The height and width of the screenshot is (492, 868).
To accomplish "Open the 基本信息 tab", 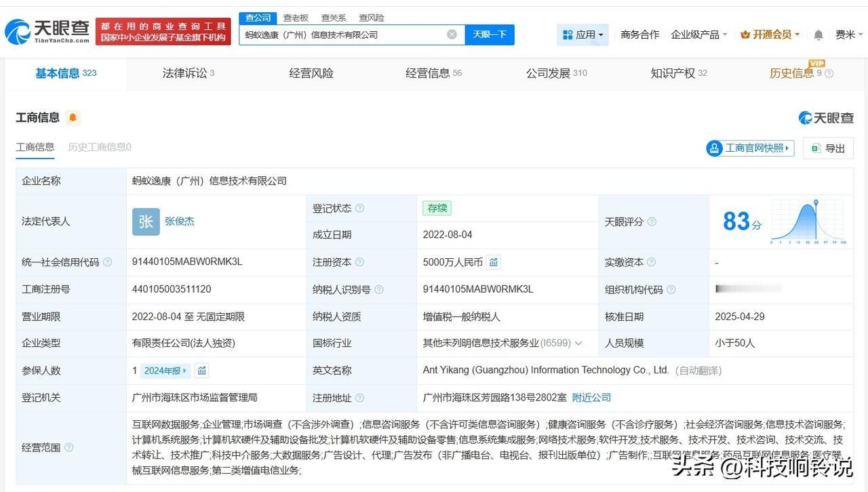I will pos(66,73).
